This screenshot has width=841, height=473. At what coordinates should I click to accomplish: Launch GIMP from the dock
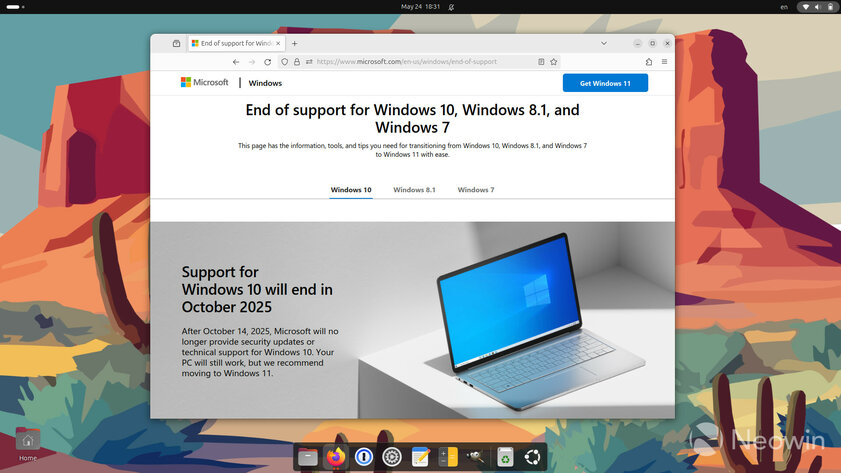[x=476, y=457]
